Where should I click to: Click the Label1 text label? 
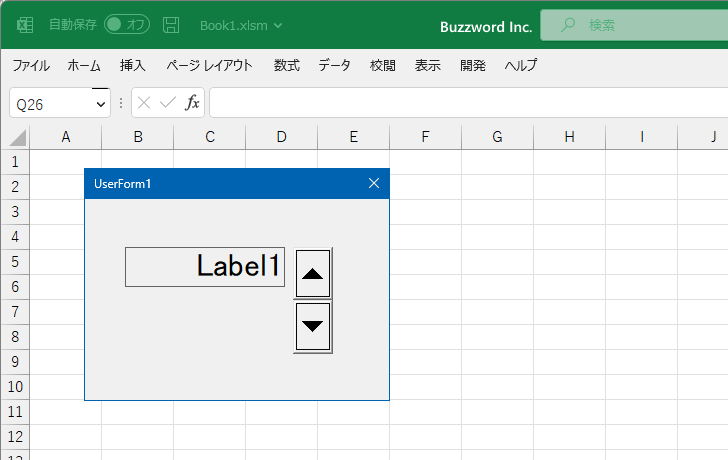(x=205, y=266)
